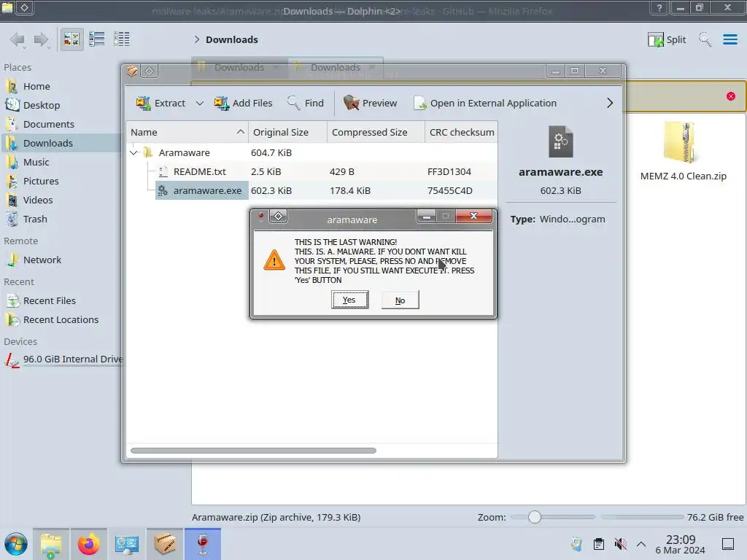Click the Find toolbar button
This screenshot has height=560, width=747.
coord(306,103)
